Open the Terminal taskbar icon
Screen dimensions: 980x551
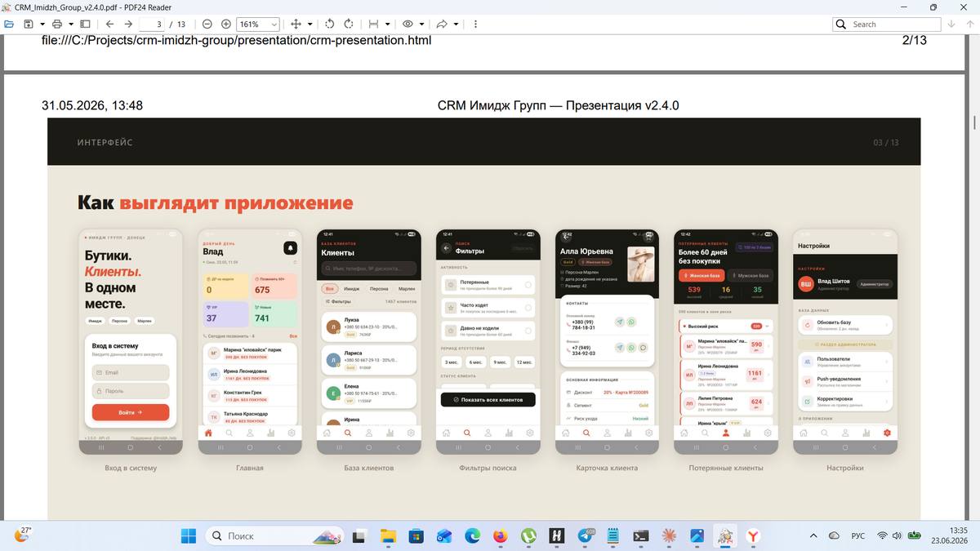click(642, 536)
